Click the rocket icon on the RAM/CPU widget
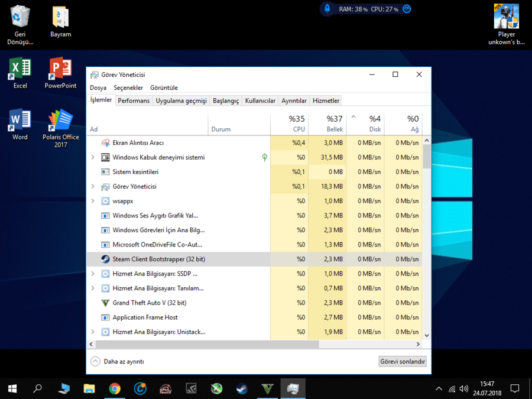This screenshot has height=399, width=532. (x=327, y=9)
